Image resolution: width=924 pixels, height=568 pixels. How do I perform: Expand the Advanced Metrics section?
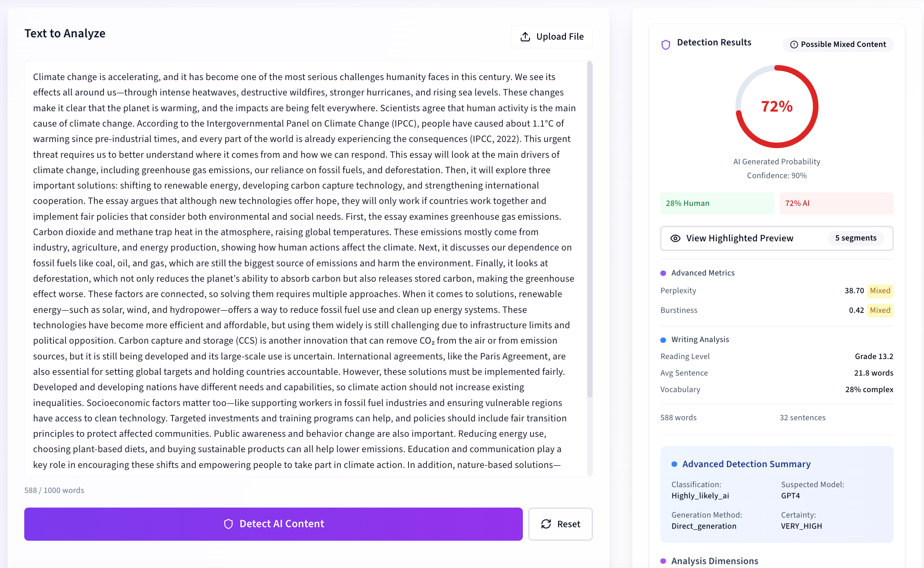[x=703, y=273]
